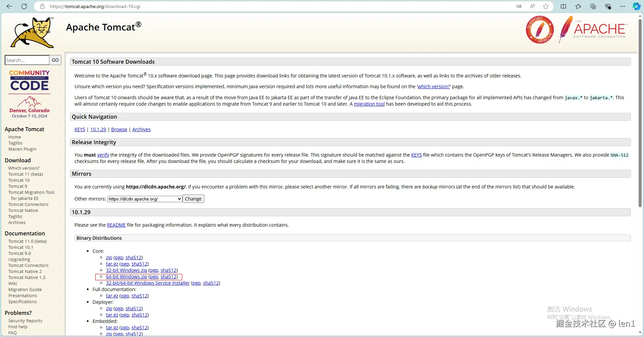Go to Home in the sidebar
Image resolution: width=644 pixels, height=337 pixels.
(14, 137)
